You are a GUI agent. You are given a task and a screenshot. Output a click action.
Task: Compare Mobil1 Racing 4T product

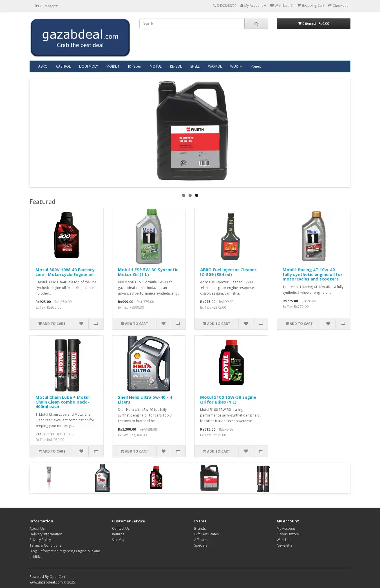343,324
